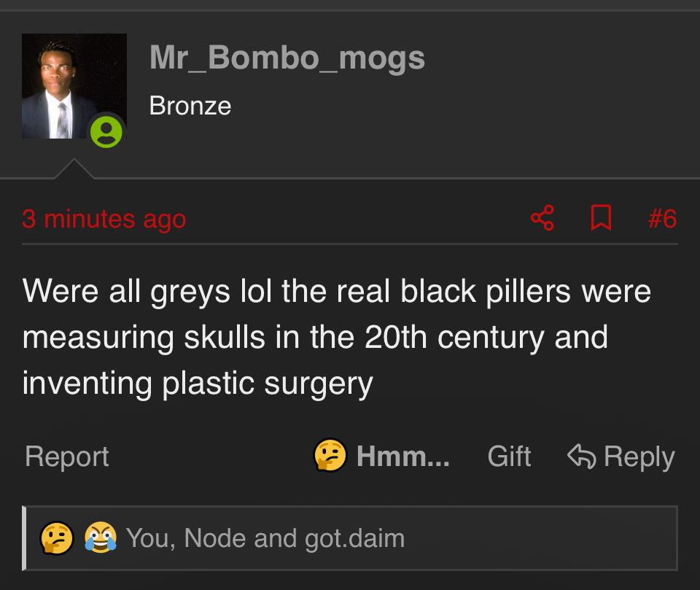Click the share icon on post
Screen dimensions: 700x590
542,218
